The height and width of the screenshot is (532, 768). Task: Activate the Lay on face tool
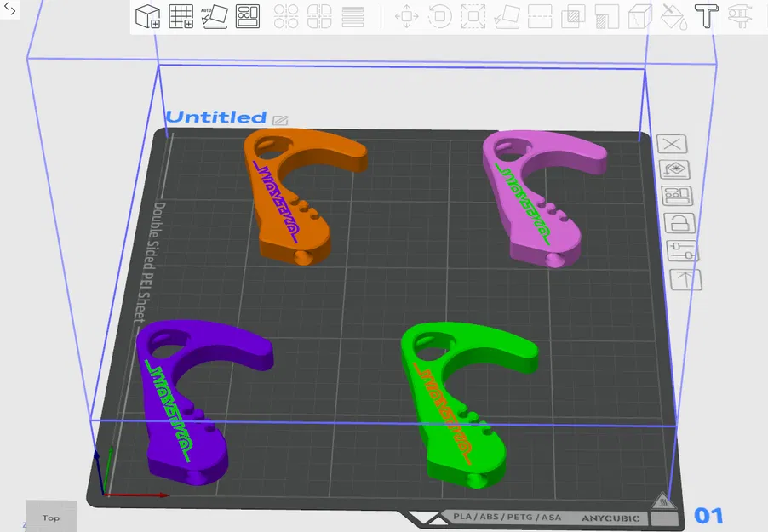coord(507,16)
